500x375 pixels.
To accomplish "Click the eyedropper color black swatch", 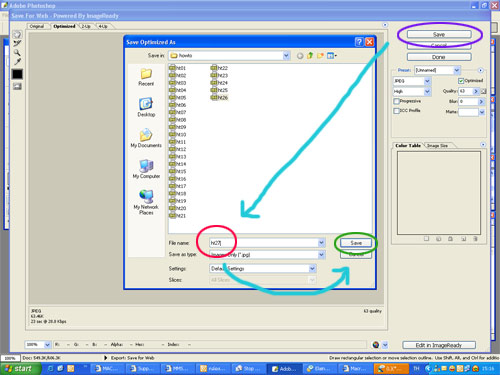I will tap(17, 74).
